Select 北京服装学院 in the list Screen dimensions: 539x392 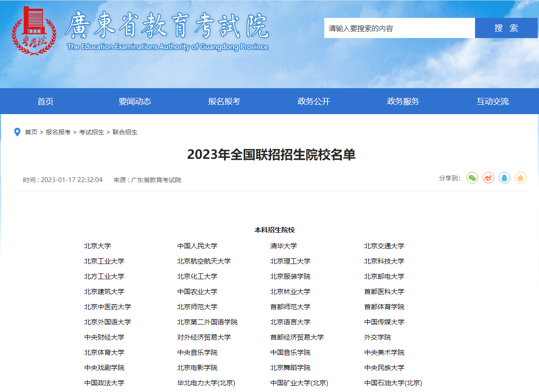[290, 277]
